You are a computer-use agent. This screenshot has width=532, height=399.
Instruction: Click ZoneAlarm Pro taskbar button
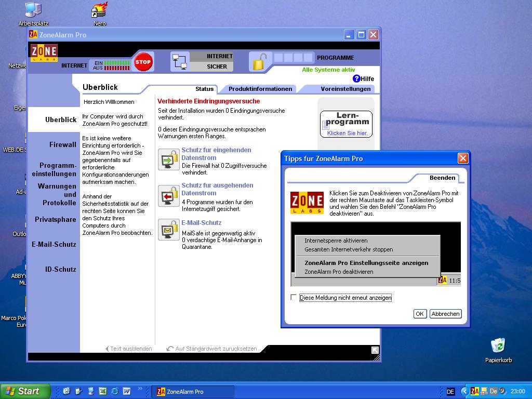[192, 392]
